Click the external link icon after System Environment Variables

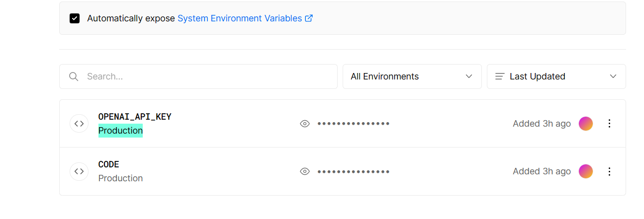309,18
